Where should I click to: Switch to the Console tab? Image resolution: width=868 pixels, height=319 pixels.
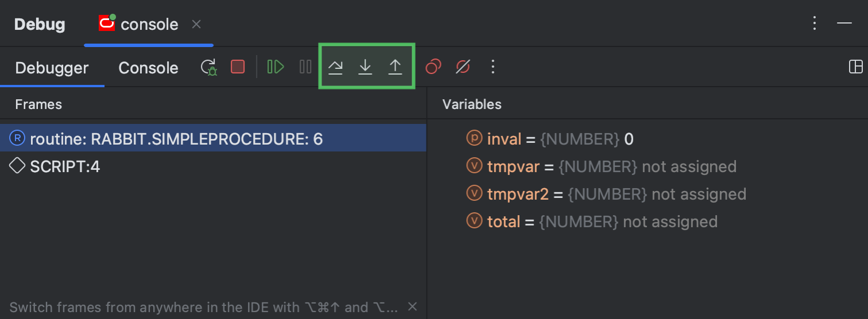pos(148,68)
